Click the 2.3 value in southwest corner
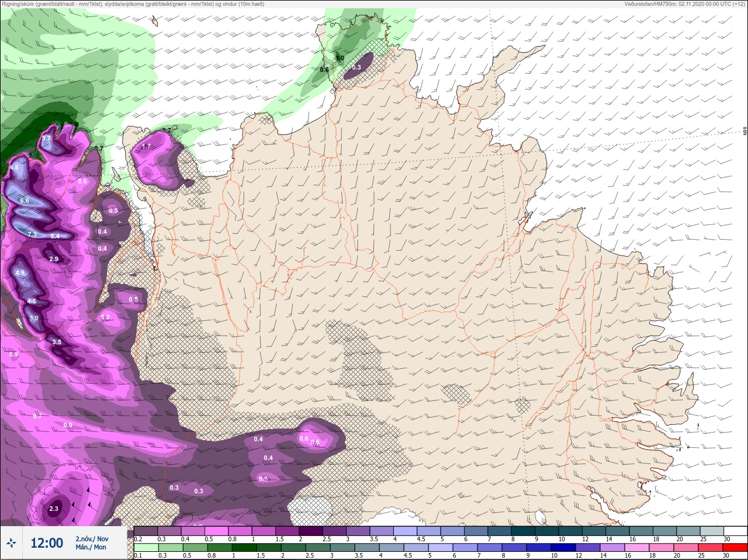 54,509
